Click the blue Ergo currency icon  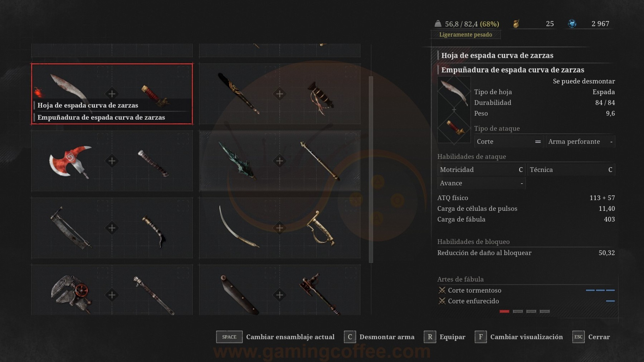pos(572,24)
